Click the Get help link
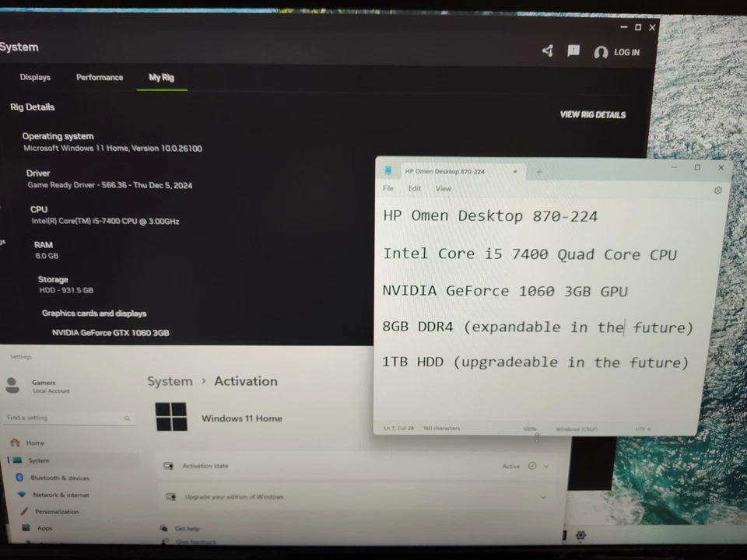Image resolution: width=747 pixels, height=560 pixels. pos(188,529)
